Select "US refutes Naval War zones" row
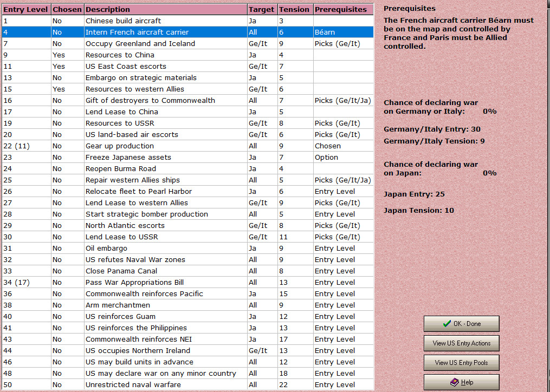 (x=187, y=260)
